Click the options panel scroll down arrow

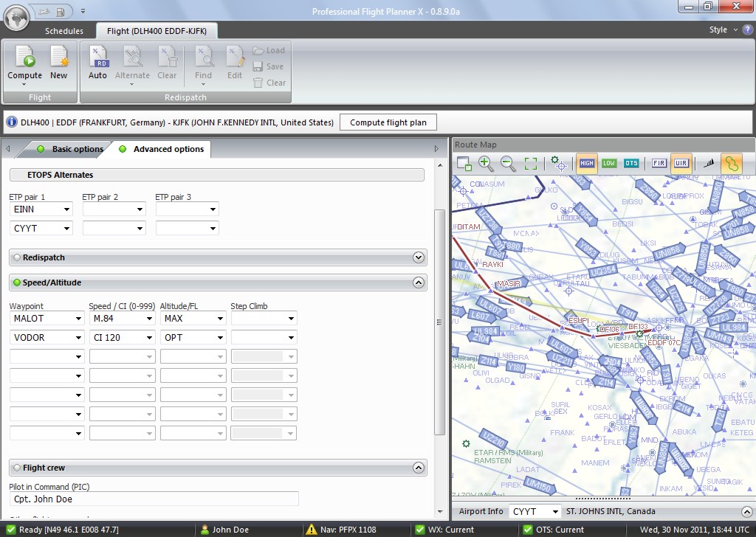[439, 511]
